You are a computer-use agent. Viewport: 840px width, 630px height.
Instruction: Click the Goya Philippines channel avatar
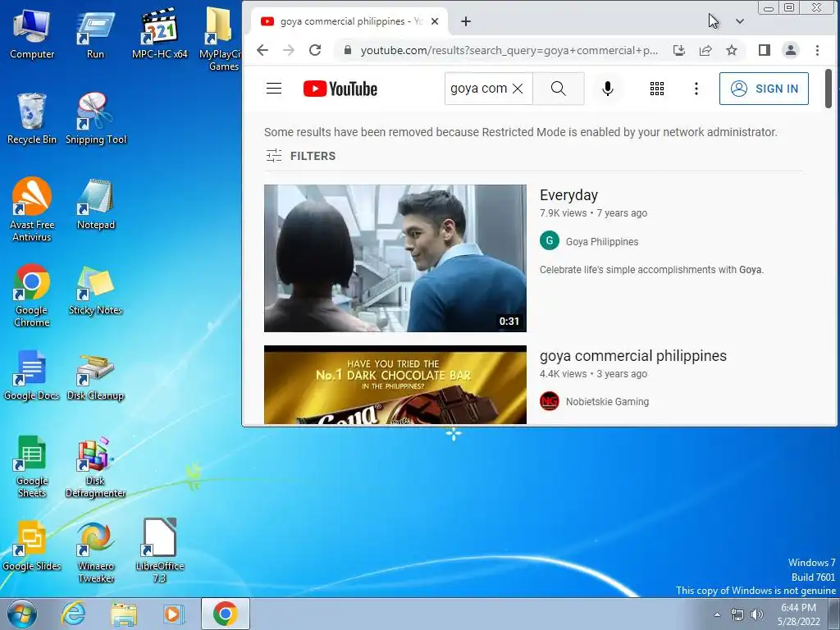[549, 241]
